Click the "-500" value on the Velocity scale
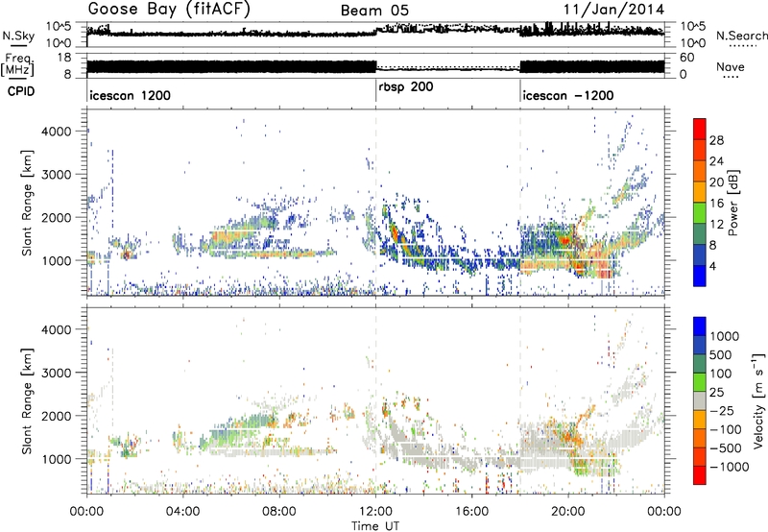 (x=726, y=448)
